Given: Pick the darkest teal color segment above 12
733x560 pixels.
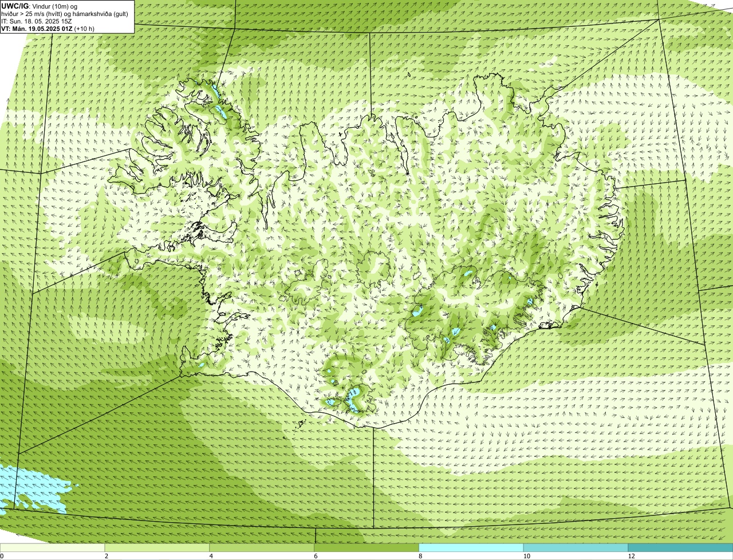Looking at the screenshot, I should 680,547.
